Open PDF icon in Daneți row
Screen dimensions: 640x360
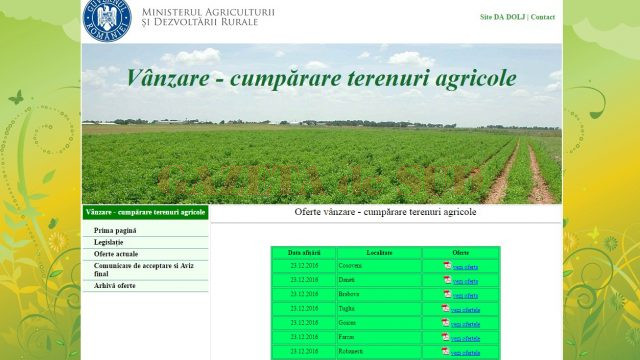[447, 280]
